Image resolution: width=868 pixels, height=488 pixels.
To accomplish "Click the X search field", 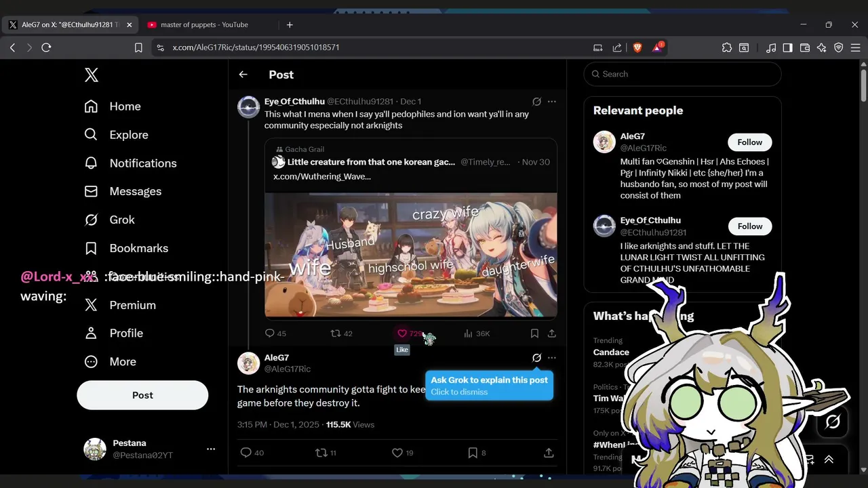I will (683, 74).
